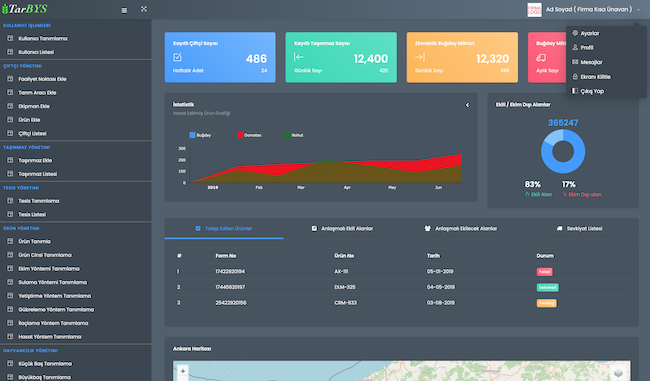Click the truck icon on the red card
The image size is (650, 381).
point(541,58)
